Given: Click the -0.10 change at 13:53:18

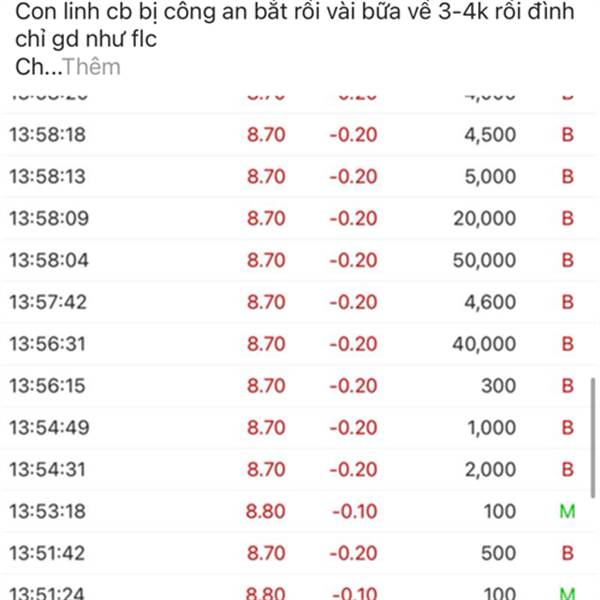Looking at the screenshot, I should click(353, 512).
